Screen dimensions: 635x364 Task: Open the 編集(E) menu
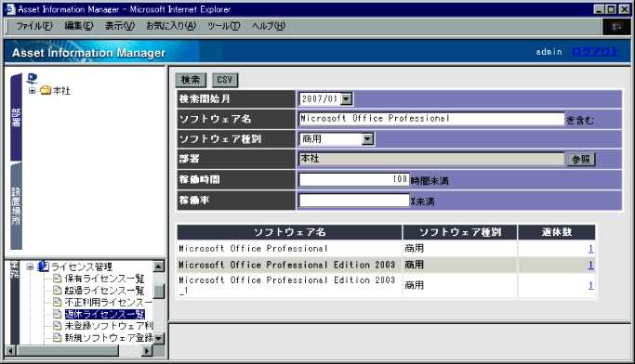pos(79,26)
